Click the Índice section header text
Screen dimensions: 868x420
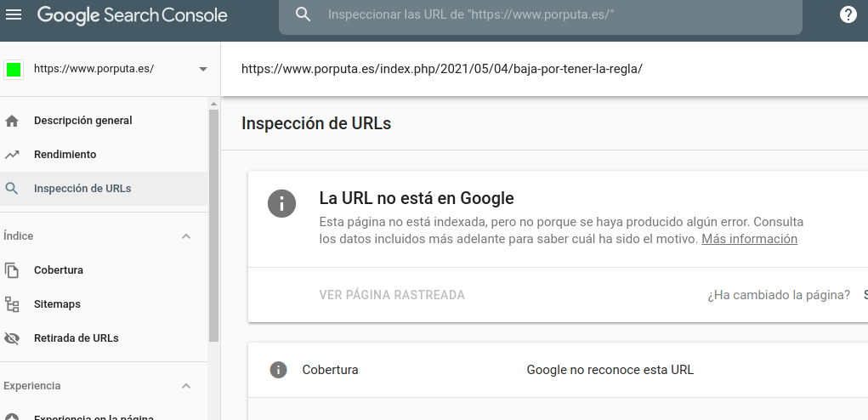[18, 236]
